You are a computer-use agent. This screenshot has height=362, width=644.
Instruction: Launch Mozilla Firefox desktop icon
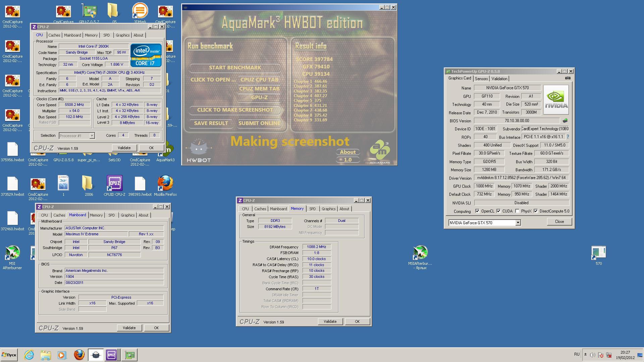coord(165,186)
